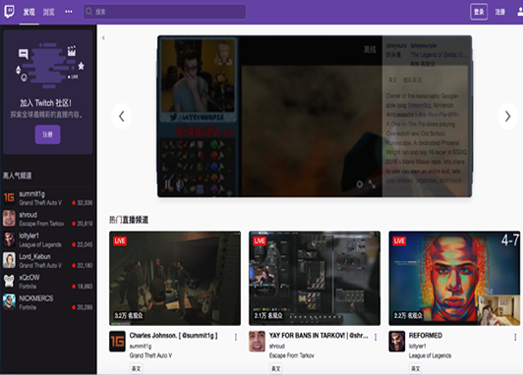The image size is (523, 375).
Task: Click 'YAY FOR BANS IN TARKOV!' stream title
Action: [319, 335]
